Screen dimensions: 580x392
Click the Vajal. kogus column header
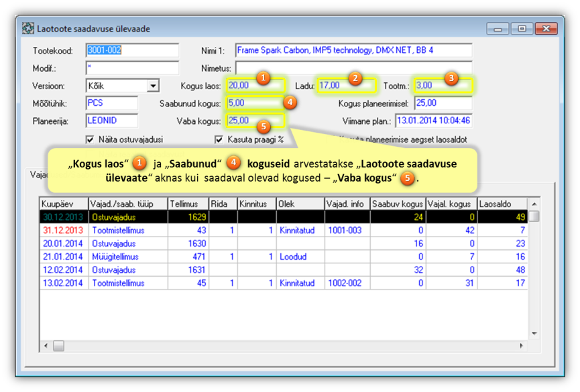tap(451, 204)
